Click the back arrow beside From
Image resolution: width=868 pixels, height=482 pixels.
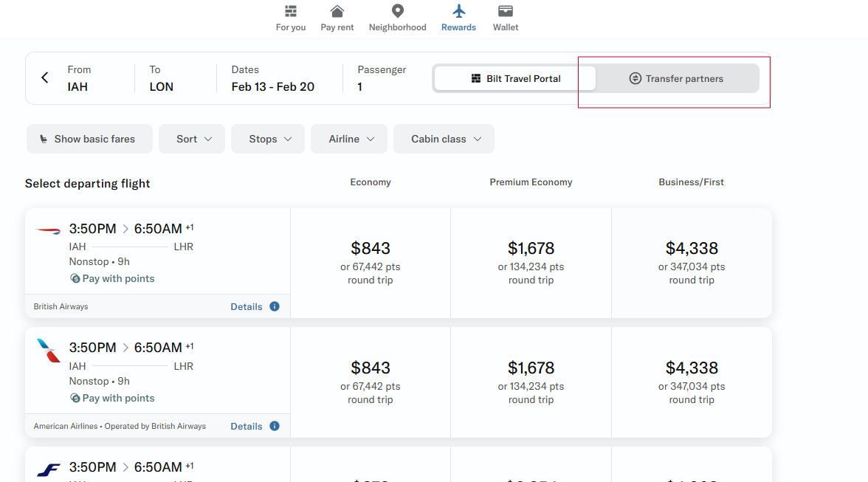(x=45, y=78)
